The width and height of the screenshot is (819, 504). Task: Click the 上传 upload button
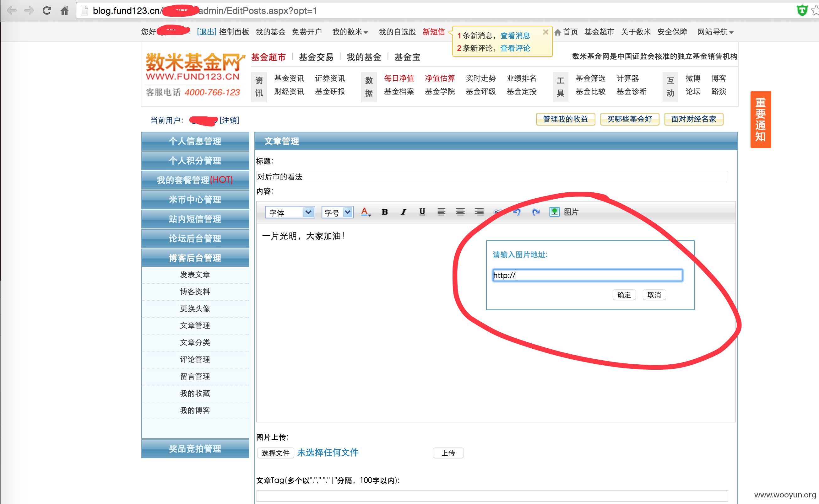point(448,453)
